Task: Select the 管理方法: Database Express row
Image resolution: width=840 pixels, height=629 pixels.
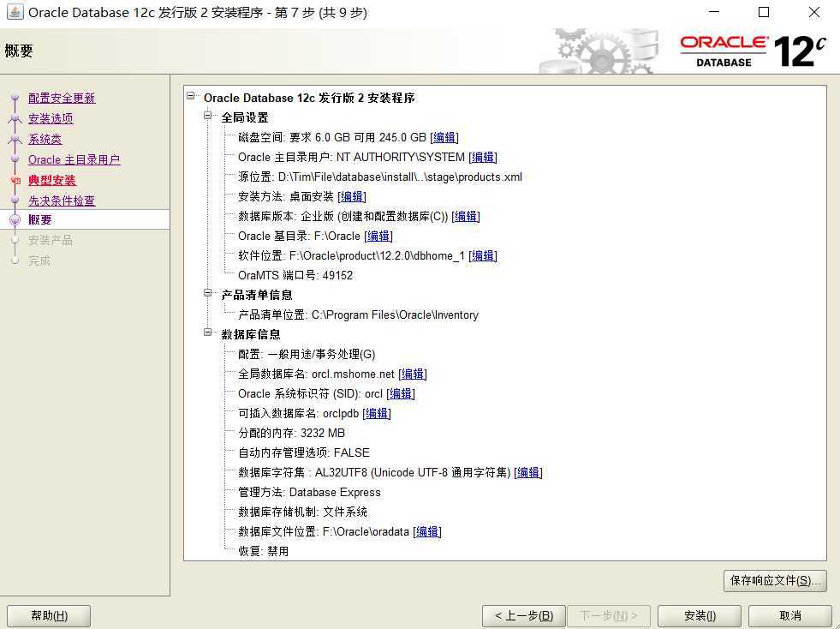Action: (x=309, y=493)
